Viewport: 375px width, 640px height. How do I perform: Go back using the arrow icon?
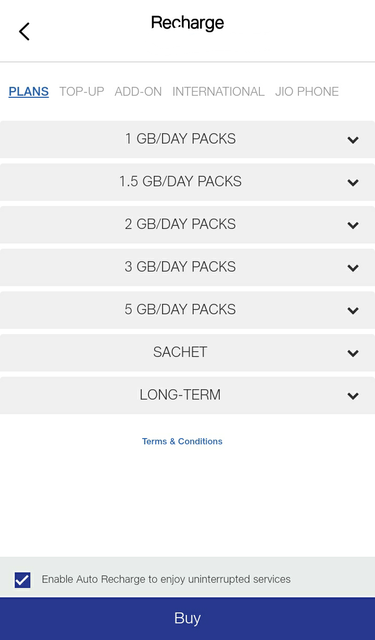click(x=24, y=31)
